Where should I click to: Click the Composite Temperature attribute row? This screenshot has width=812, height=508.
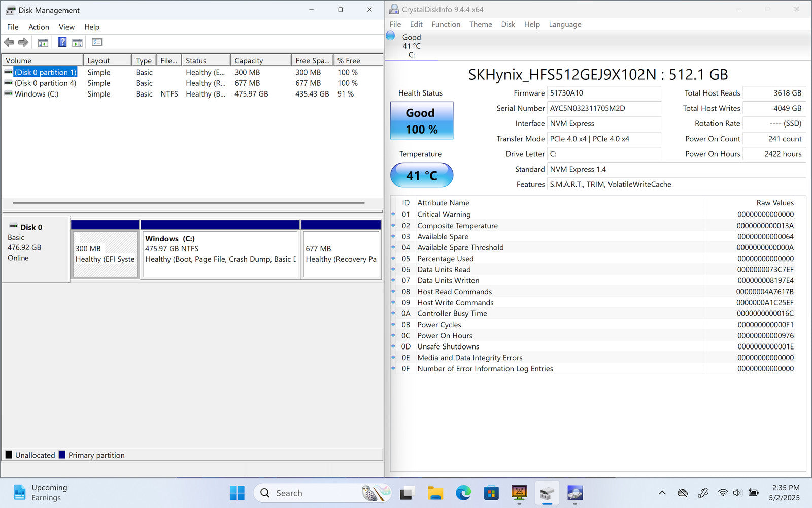point(598,226)
